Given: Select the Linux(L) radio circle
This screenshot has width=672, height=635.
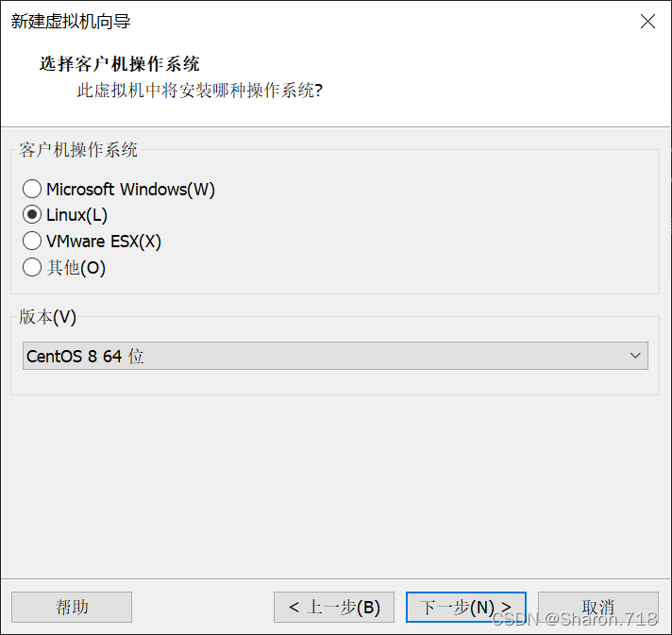Looking at the screenshot, I should (x=32, y=215).
